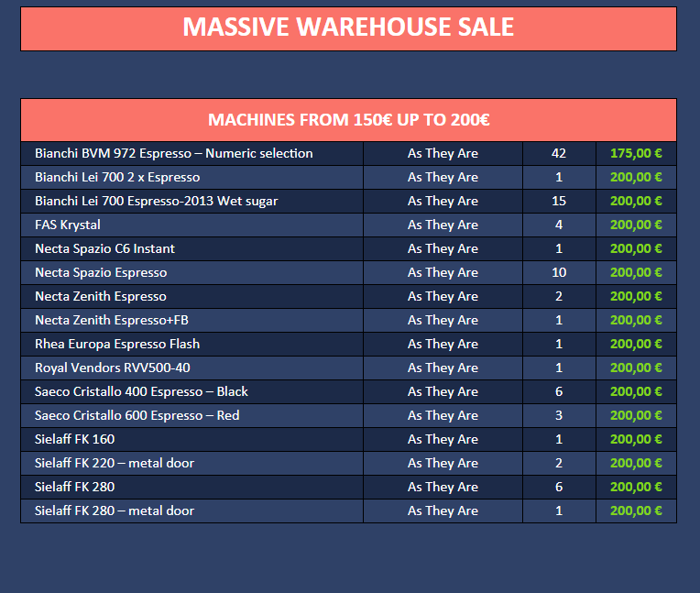
Task: Click quantity 10 for Necta Spazio Espresso
Action: coord(559,272)
